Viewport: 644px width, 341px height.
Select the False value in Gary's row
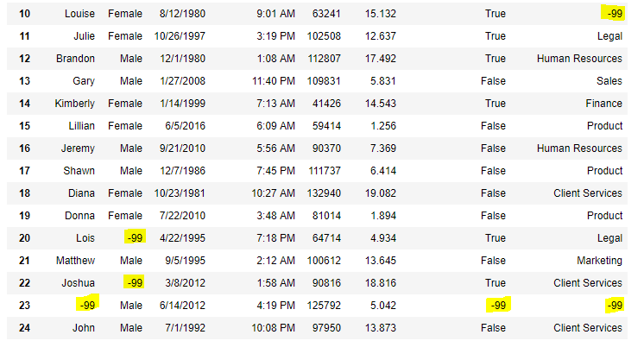click(x=493, y=81)
